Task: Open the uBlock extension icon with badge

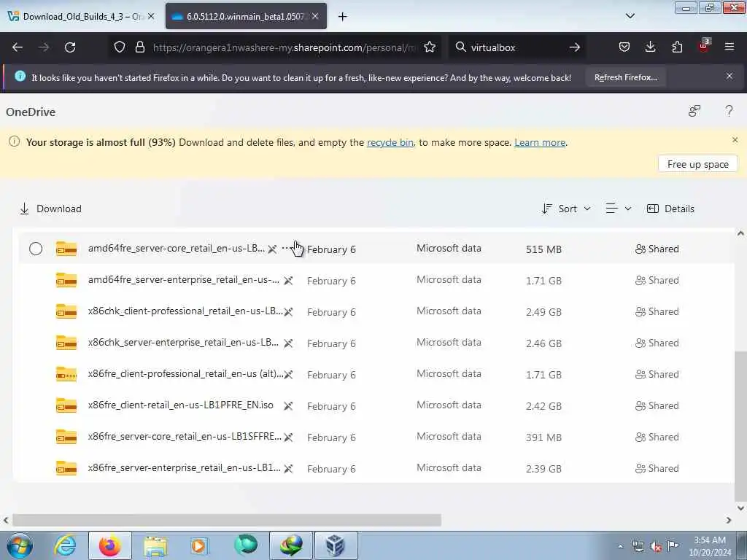Action: 704,46
